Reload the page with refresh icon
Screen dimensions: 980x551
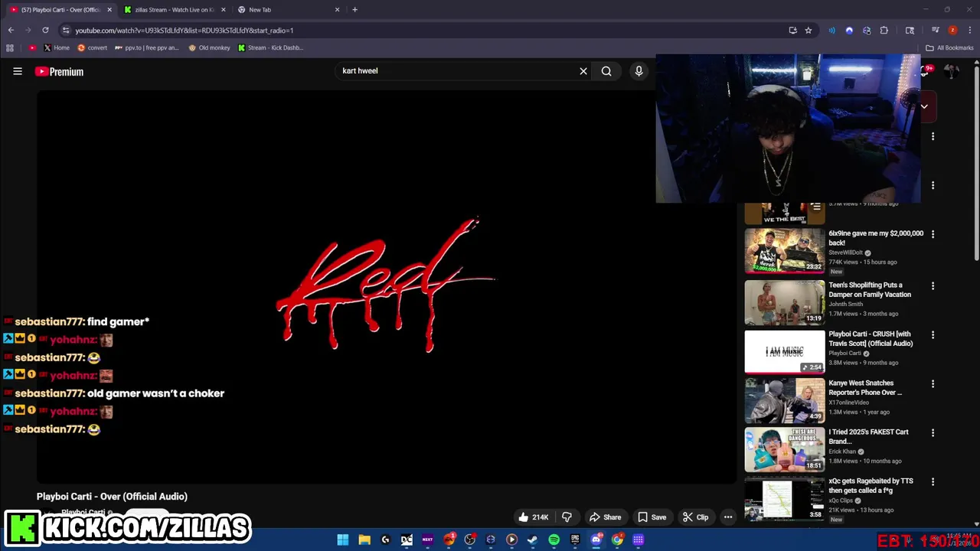pos(45,30)
